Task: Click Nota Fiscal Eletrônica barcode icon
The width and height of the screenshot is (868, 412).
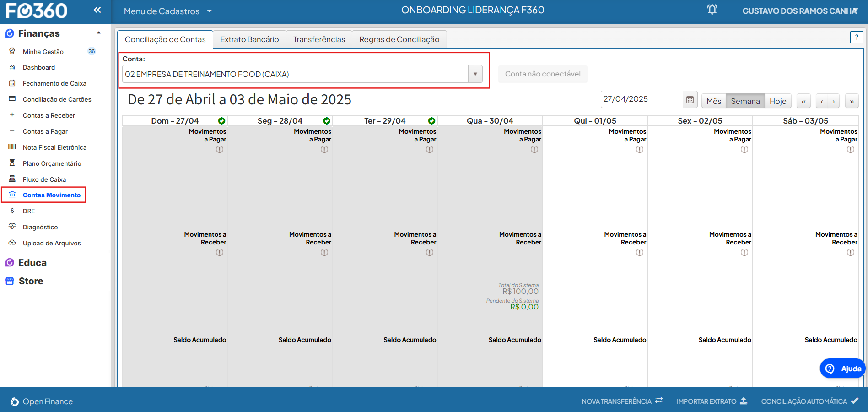Action: tap(12, 147)
